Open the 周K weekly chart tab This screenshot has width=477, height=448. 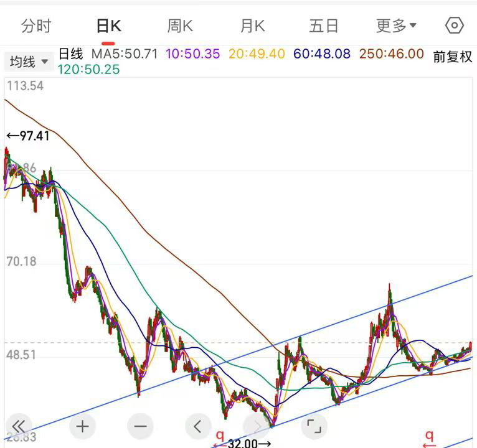click(x=180, y=26)
